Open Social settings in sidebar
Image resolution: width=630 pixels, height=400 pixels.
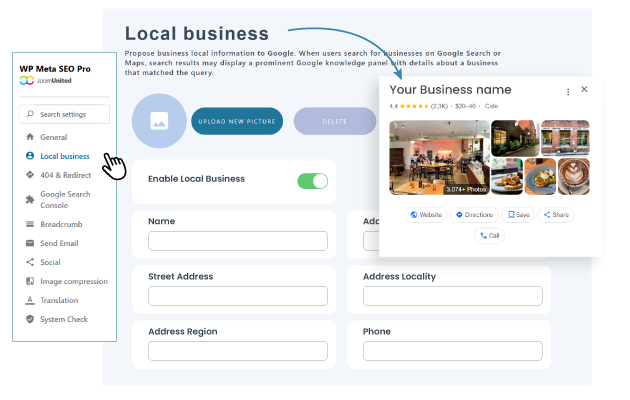point(50,262)
